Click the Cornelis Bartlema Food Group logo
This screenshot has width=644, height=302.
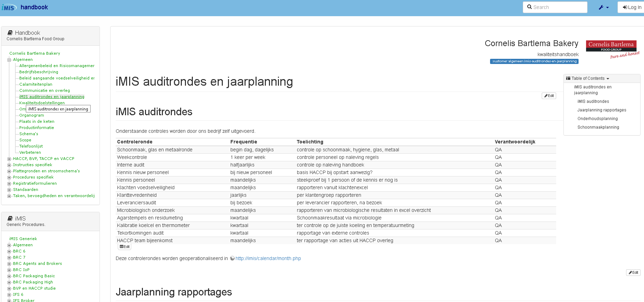613,49
